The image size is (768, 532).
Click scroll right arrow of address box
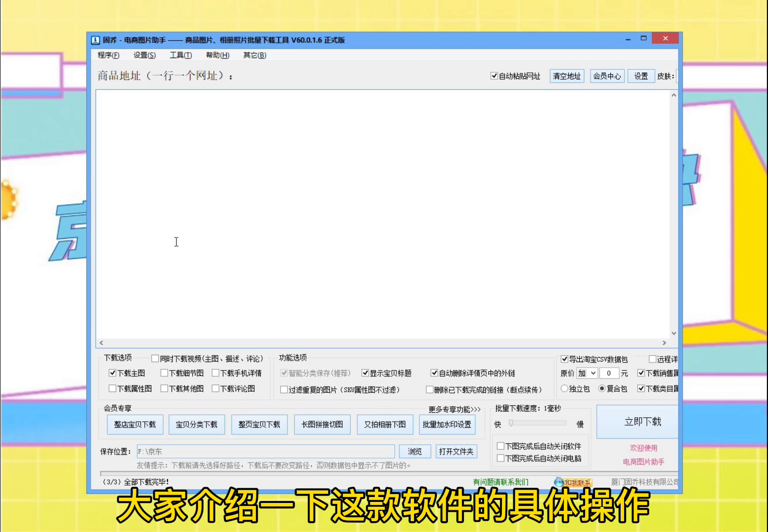coord(664,343)
